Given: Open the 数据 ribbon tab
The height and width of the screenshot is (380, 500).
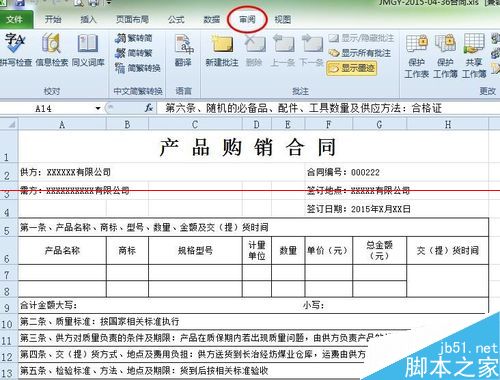Looking at the screenshot, I should pyautogui.click(x=212, y=20).
